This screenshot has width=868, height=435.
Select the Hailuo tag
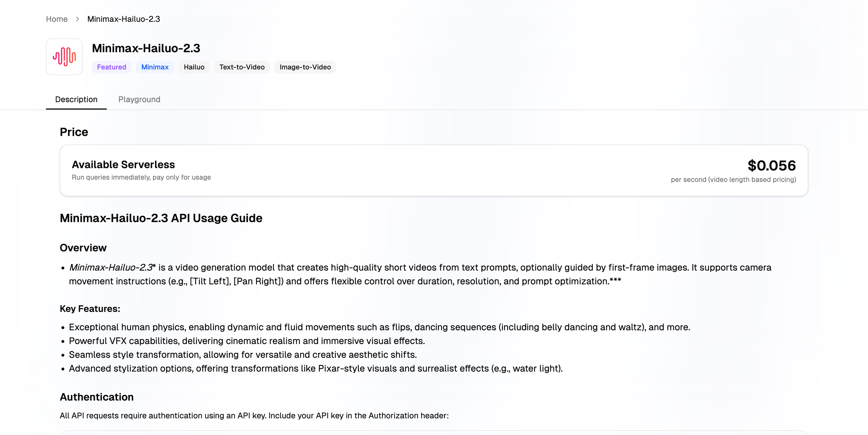tap(194, 67)
